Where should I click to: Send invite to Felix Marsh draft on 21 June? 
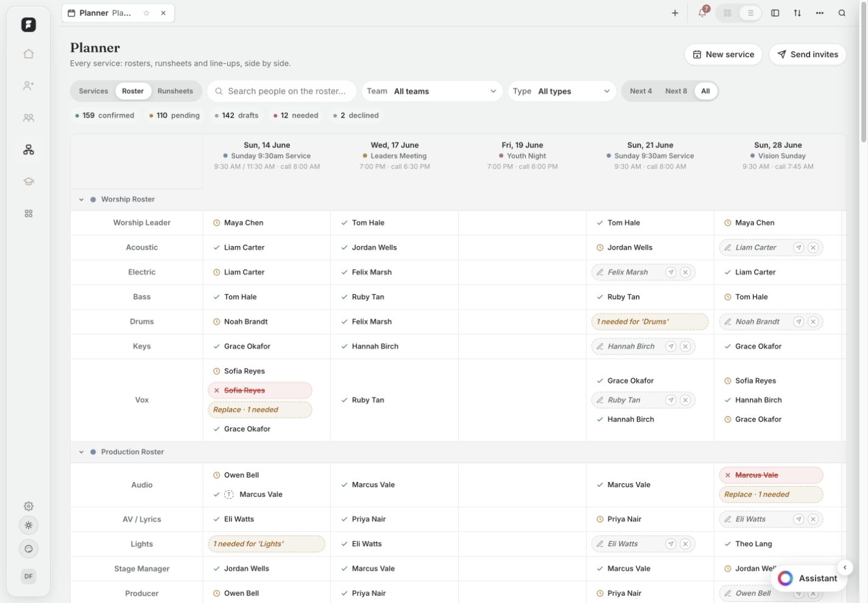671,272
